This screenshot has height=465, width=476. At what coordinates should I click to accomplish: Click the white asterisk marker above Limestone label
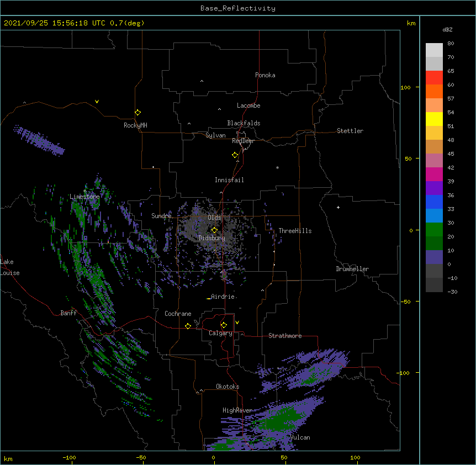point(84,191)
